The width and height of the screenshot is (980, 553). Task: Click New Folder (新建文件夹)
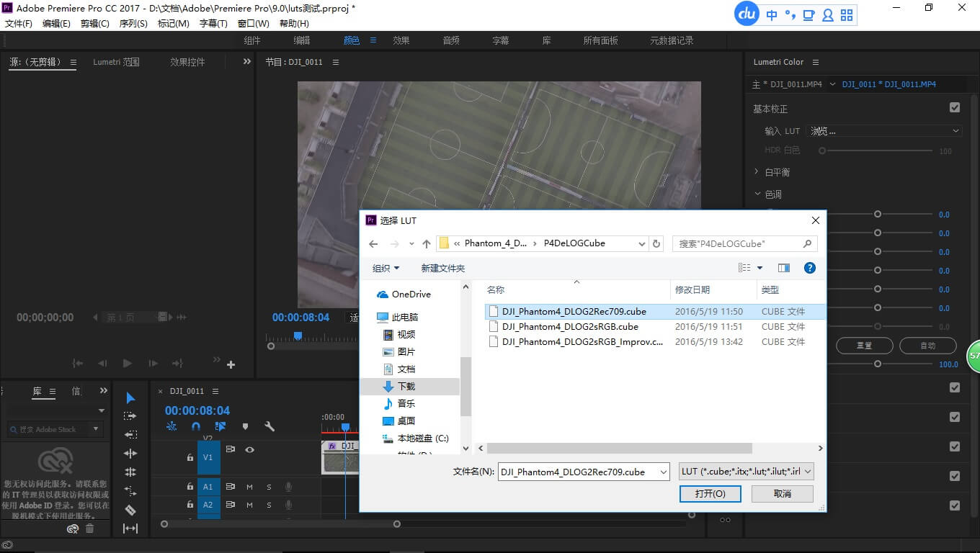coord(443,268)
